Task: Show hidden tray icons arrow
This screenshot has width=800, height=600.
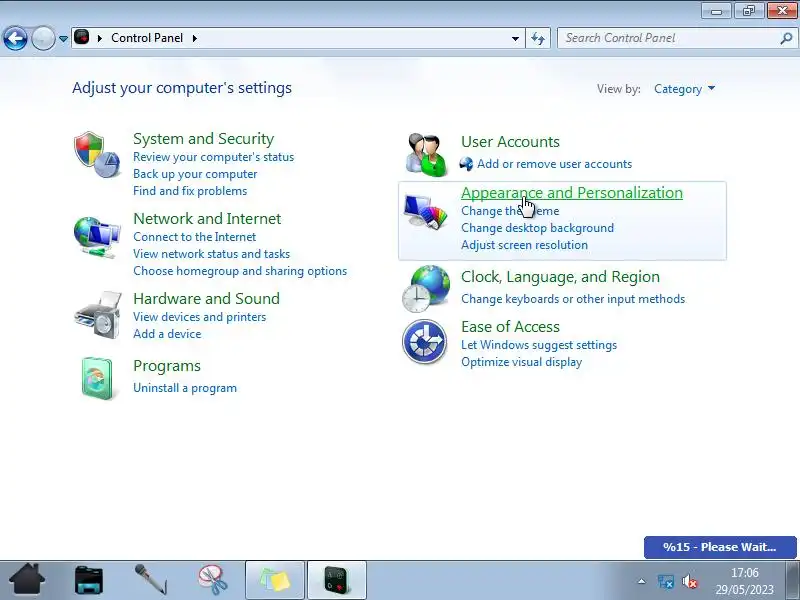Action: tap(642, 581)
